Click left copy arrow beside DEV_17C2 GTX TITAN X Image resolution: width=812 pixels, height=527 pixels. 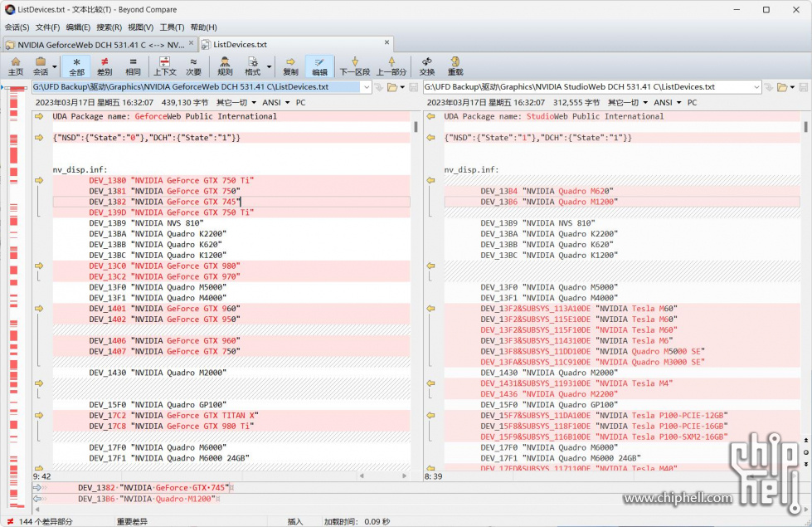point(39,416)
